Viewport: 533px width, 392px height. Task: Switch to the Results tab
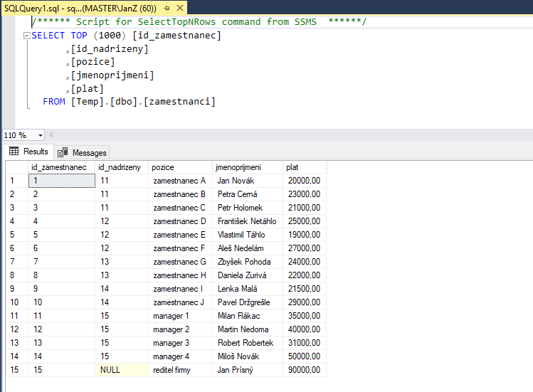28,152
